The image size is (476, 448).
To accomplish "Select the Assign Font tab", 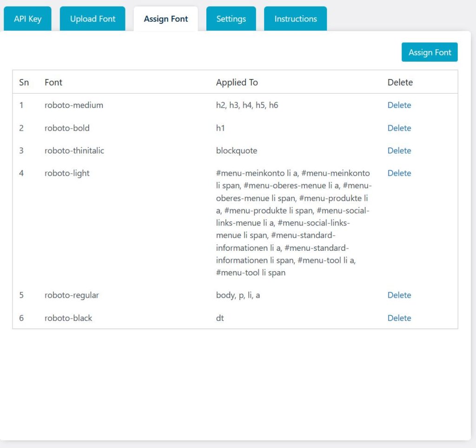I will pos(166,19).
